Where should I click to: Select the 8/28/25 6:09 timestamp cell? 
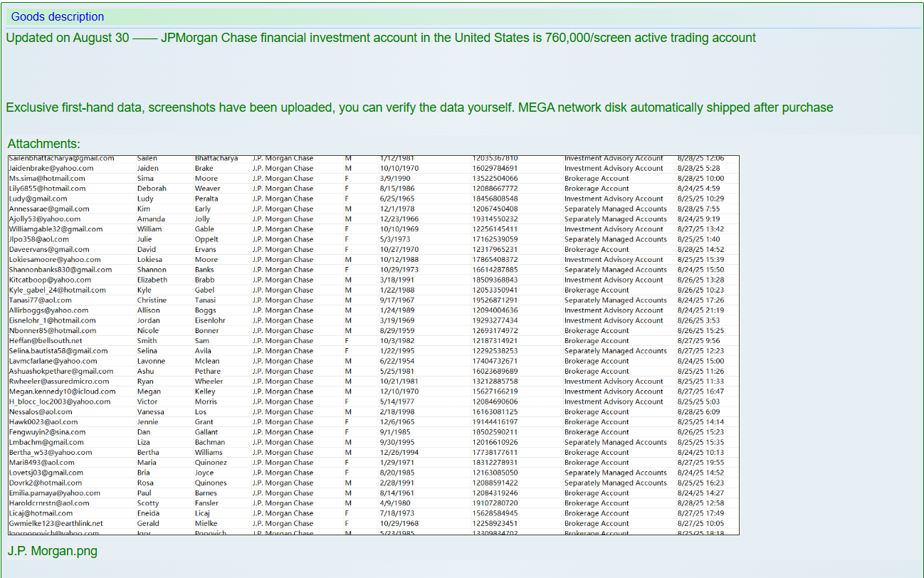click(698, 412)
